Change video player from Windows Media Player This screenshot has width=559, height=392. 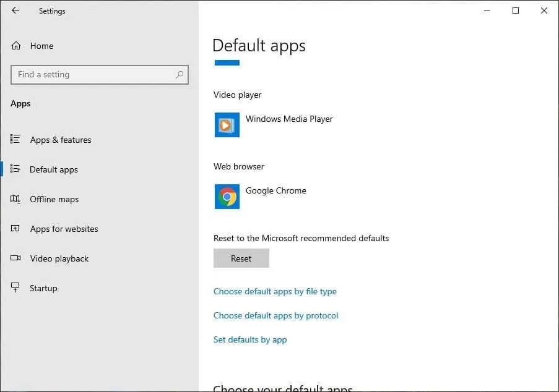click(289, 119)
